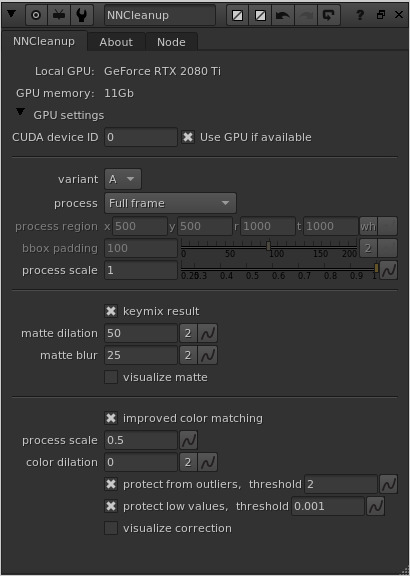410x576 pixels.
Task: Open the process Full frame dropdown
Action: [x=170, y=203]
